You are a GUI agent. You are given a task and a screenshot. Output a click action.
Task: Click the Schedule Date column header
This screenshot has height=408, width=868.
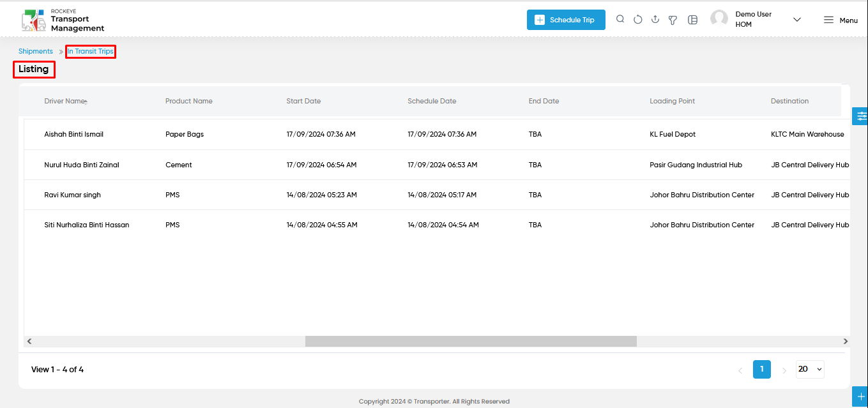(432, 101)
